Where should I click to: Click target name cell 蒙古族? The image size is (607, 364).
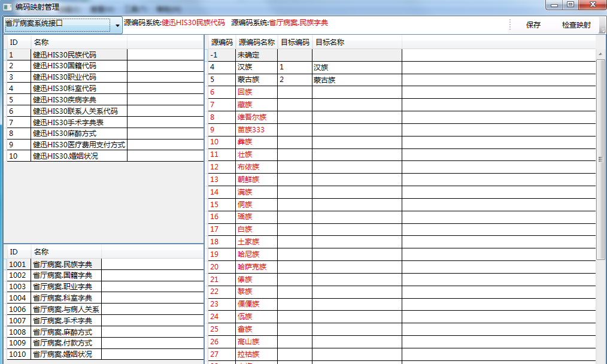point(357,80)
